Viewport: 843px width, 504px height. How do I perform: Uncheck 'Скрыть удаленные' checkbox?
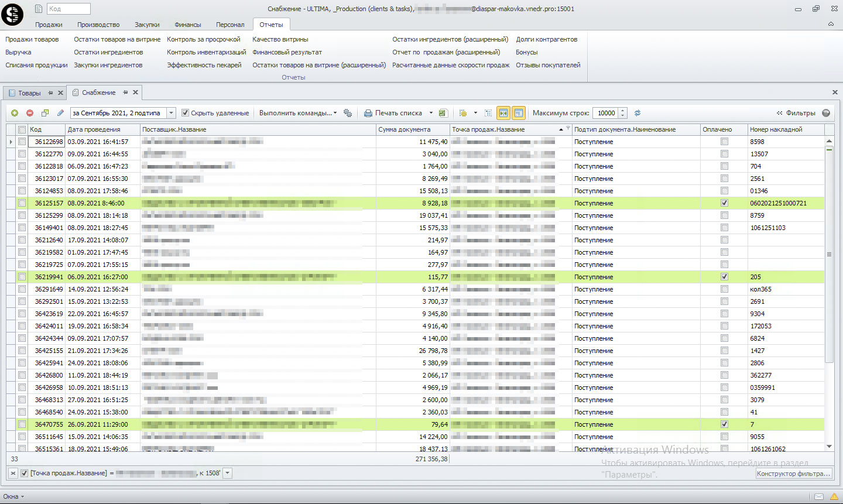click(x=185, y=113)
